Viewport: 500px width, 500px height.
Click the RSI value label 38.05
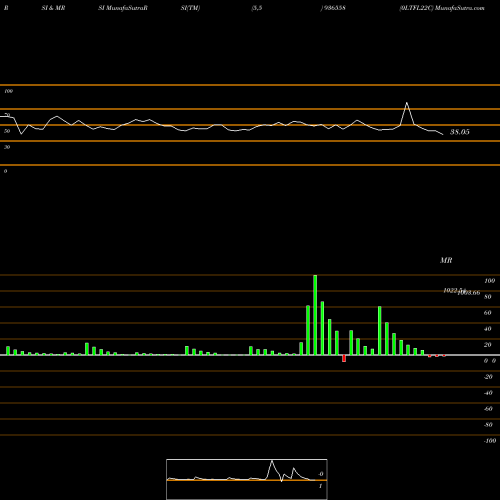click(460, 132)
